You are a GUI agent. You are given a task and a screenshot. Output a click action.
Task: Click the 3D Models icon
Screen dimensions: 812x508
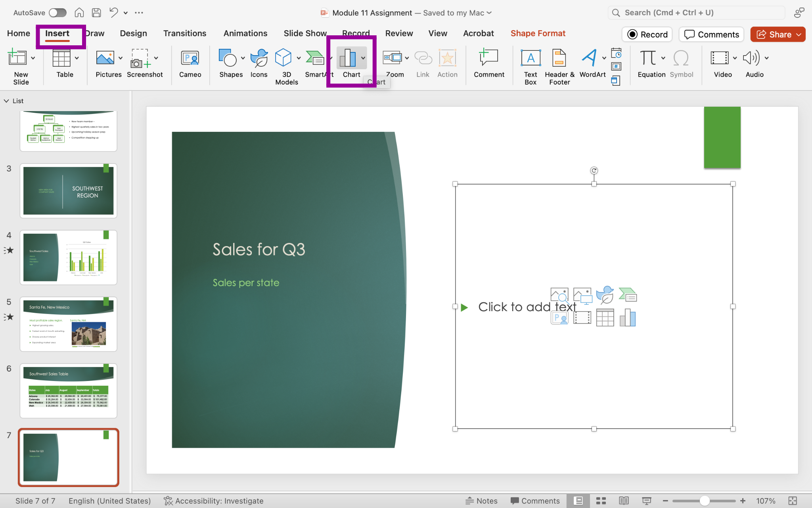coord(283,58)
